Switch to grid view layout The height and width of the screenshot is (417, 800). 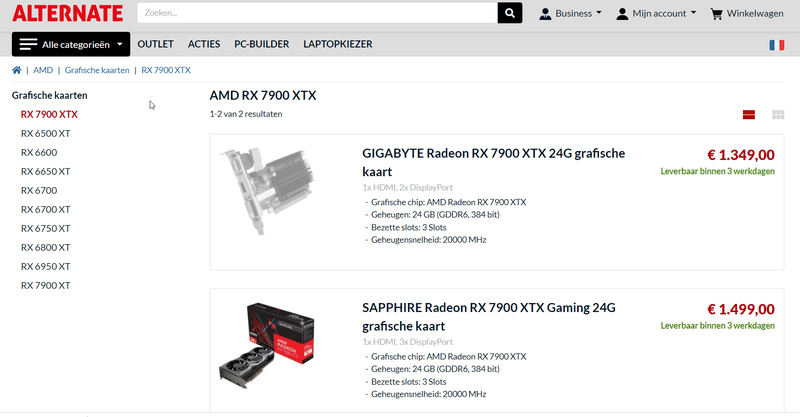pyautogui.click(x=778, y=115)
